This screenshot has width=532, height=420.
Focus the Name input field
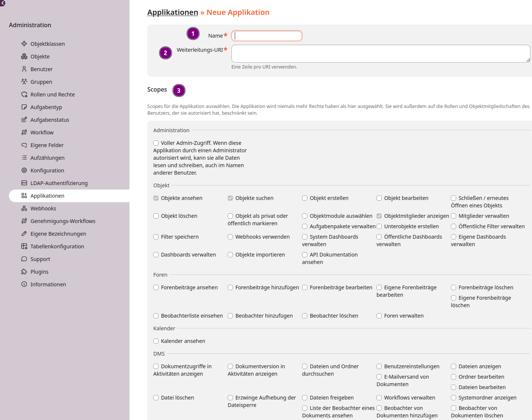pyautogui.click(x=267, y=36)
